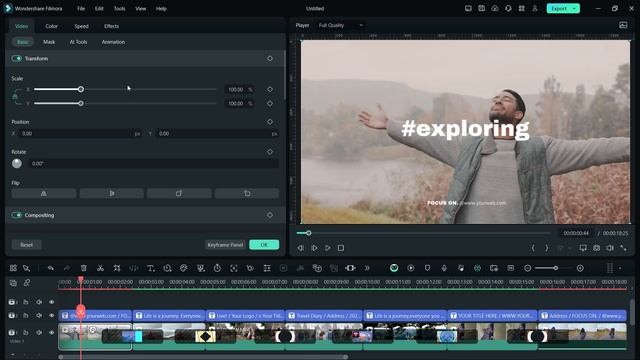Select the crop tool in timeline toolbar
640x360 pixels.
[x=117, y=268]
